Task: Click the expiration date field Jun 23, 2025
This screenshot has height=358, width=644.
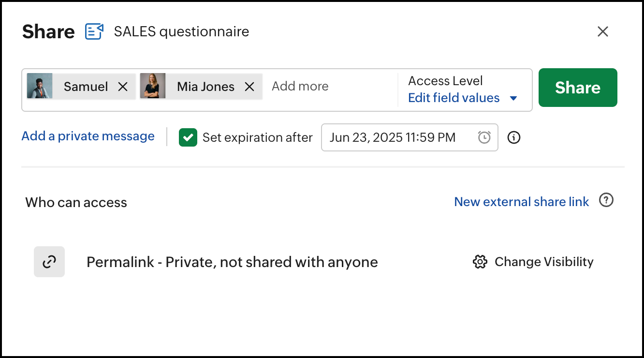Action: click(x=393, y=137)
